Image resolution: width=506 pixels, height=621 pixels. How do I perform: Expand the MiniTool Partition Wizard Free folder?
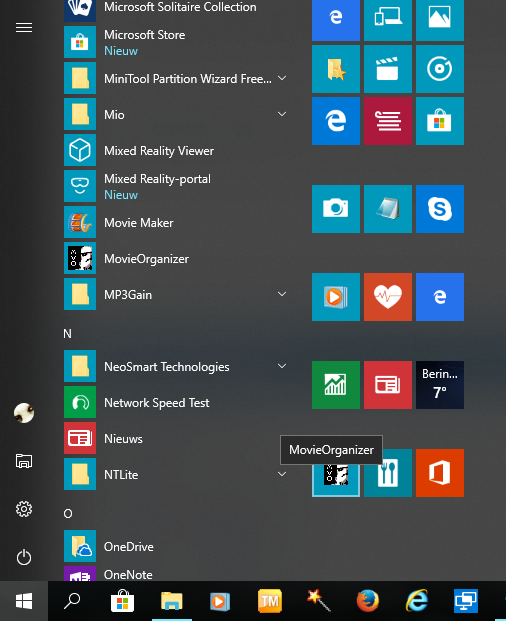click(175, 78)
